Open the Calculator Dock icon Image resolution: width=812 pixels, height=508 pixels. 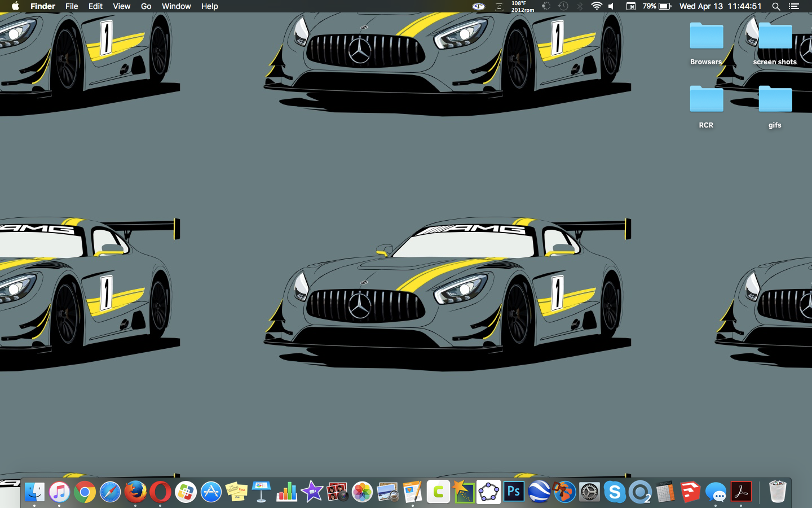(665, 492)
